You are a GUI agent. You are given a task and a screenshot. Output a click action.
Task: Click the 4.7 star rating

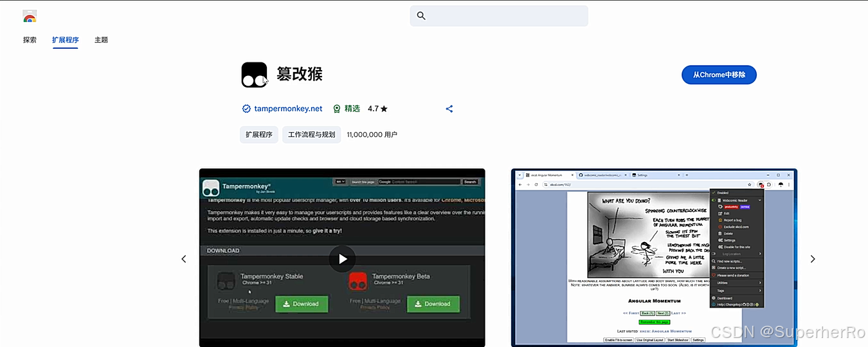[377, 109]
